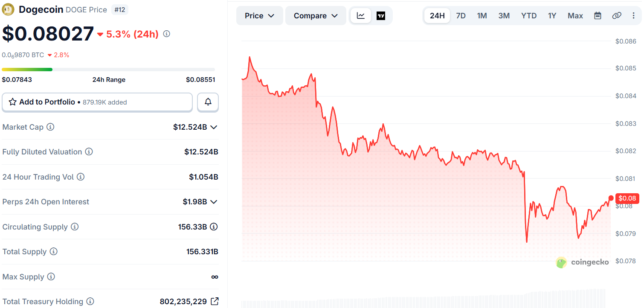The width and height of the screenshot is (644, 308).
Task: Select the 7D time range tab
Action: (461, 16)
